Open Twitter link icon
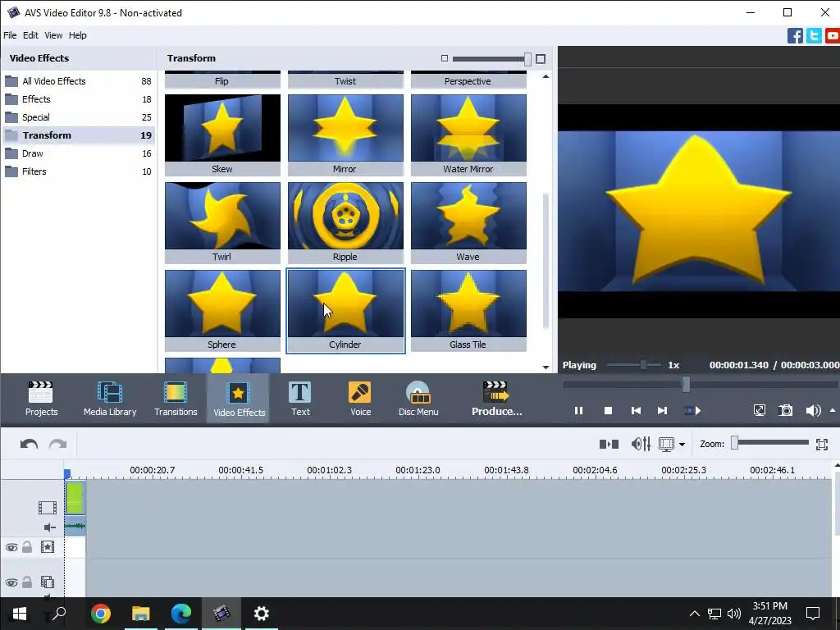Viewport: 840px width, 630px height. click(x=814, y=36)
